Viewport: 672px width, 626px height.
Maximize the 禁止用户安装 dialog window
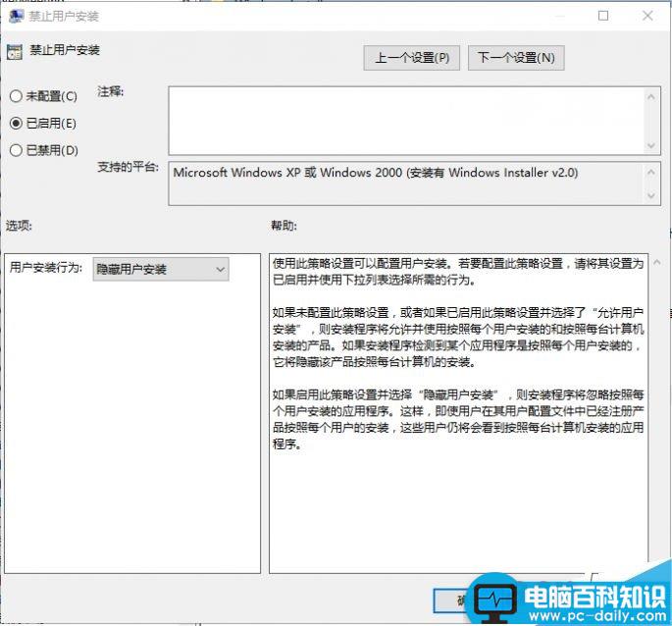(x=603, y=16)
